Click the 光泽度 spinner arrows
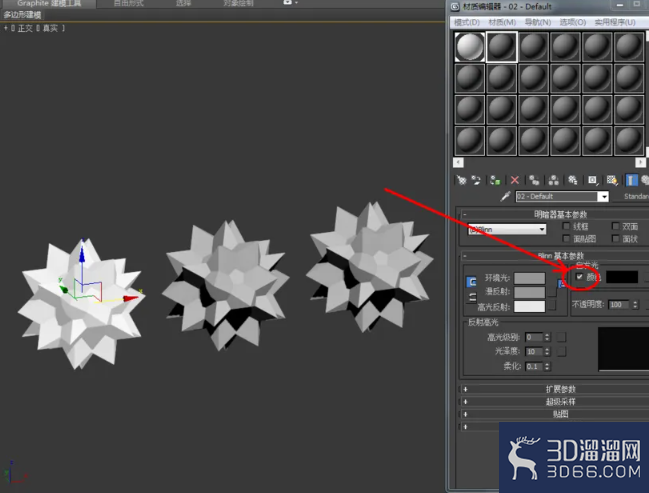649x493 pixels. [x=547, y=351]
